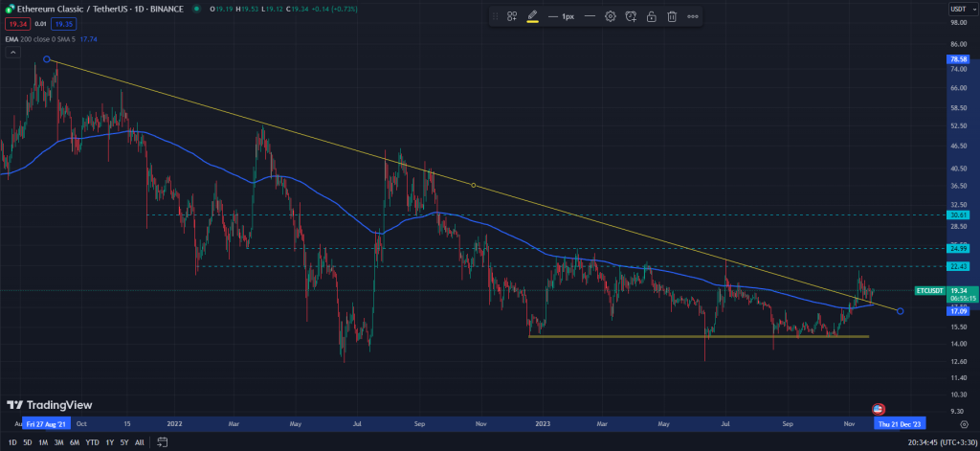Select the 1D time range
This screenshot has height=451, width=980.
[x=11, y=442]
